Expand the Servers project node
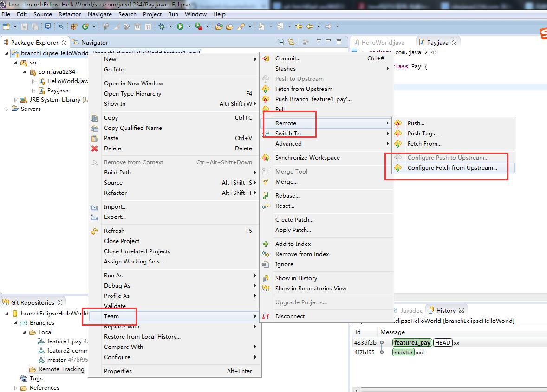 tap(7, 109)
